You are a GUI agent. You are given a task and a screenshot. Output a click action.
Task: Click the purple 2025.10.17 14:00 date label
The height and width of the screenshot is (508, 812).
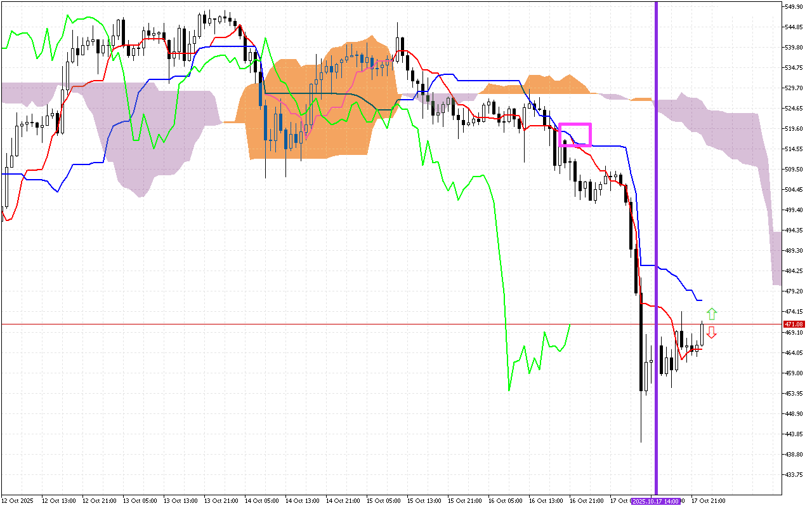(x=657, y=501)
